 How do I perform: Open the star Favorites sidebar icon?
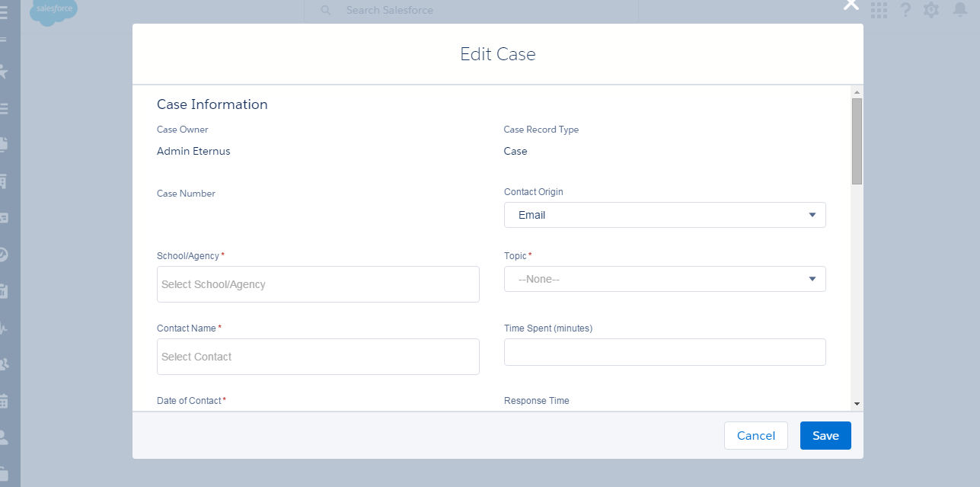tap(4, 72)
